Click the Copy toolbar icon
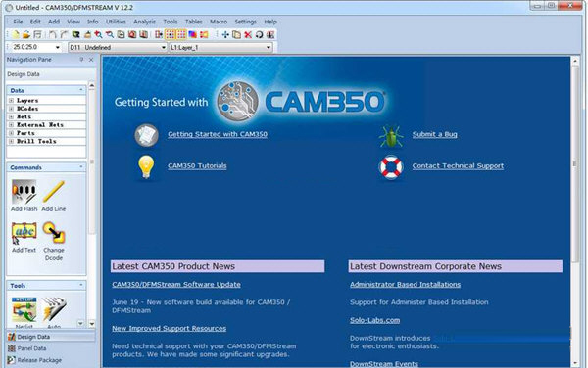 tap(236, 35)
